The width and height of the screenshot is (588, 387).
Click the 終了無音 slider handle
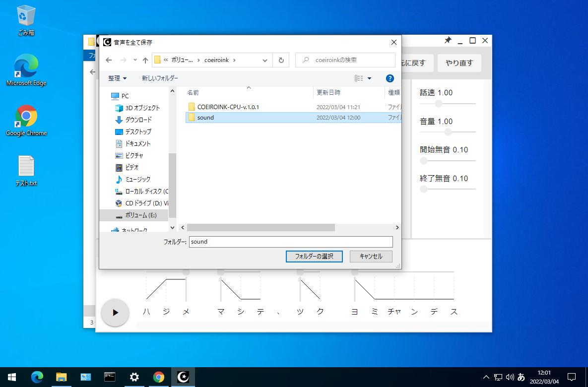coord(424,190)
